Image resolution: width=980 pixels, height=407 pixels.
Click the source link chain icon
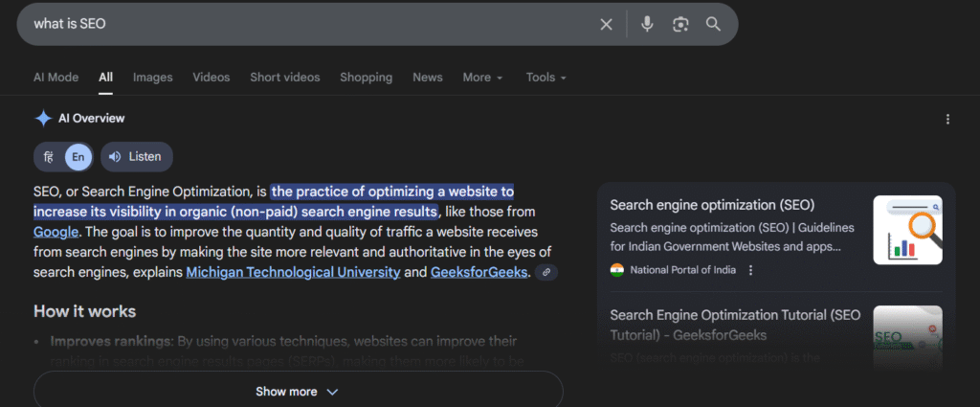[546, 273]
